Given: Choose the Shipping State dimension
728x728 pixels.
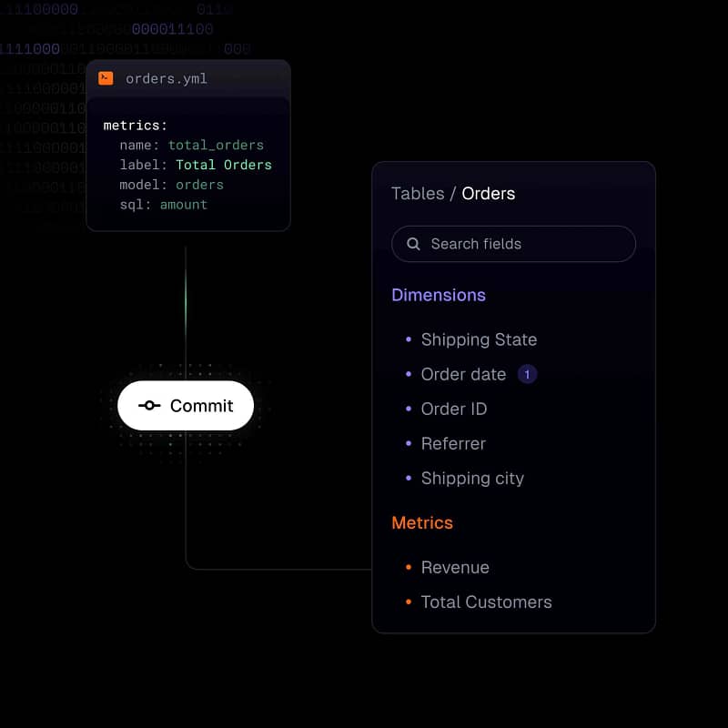Looking at the screenshot, I should click(479, 339).
